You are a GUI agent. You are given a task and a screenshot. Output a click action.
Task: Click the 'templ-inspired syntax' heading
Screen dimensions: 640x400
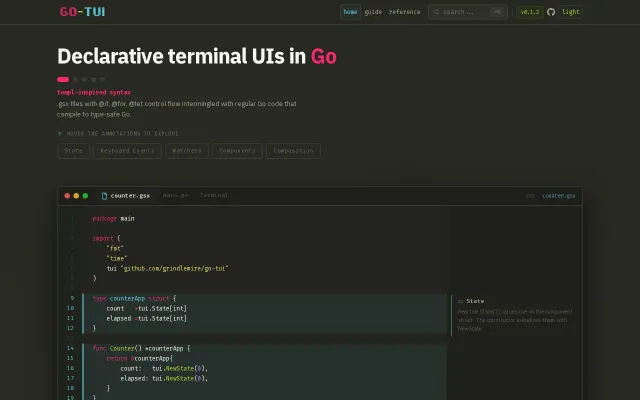[94, 92]
